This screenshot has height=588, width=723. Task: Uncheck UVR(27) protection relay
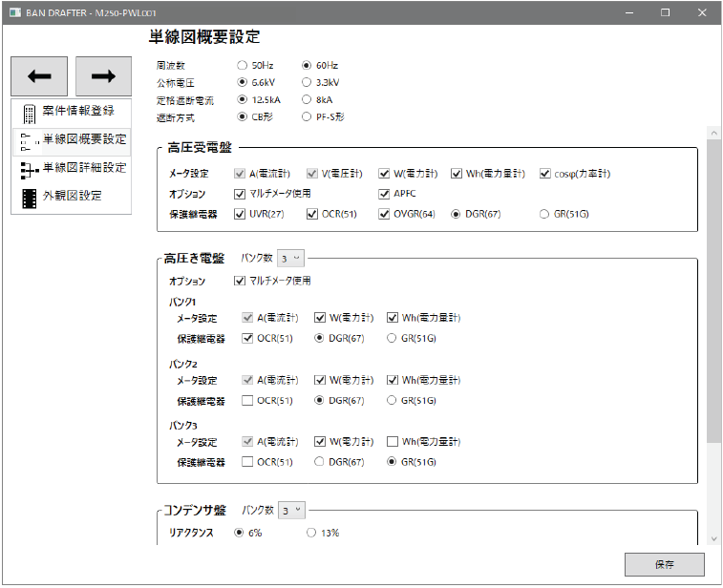point(240,214)
